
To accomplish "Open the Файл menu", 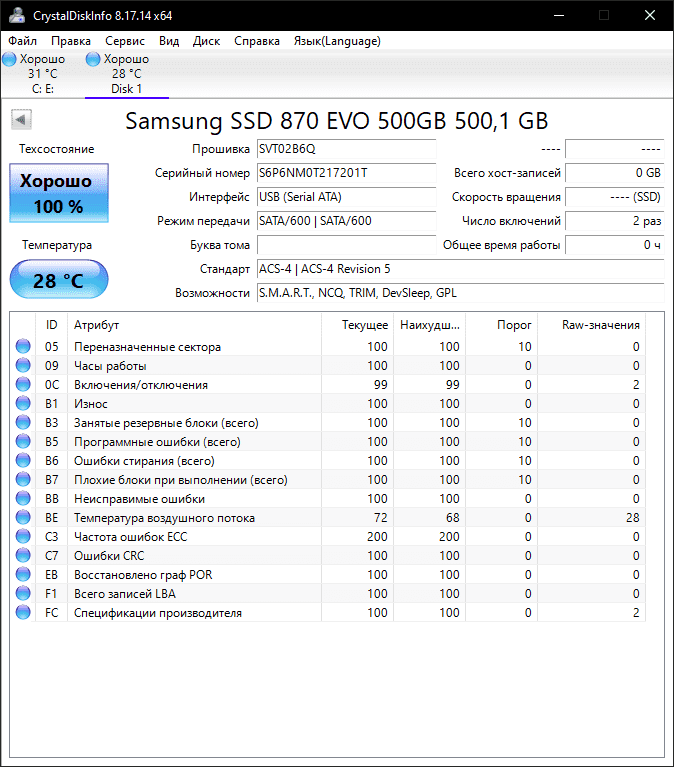I will [x=22, y=41].
